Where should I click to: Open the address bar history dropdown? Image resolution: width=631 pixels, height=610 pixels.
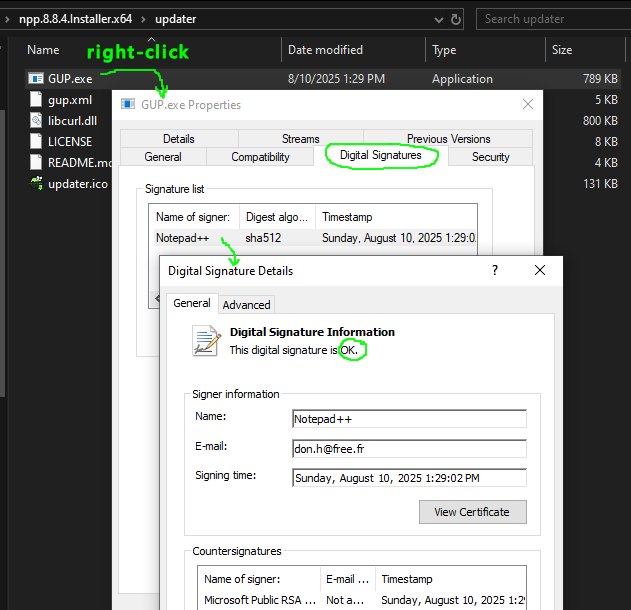(x=431, y=19)
